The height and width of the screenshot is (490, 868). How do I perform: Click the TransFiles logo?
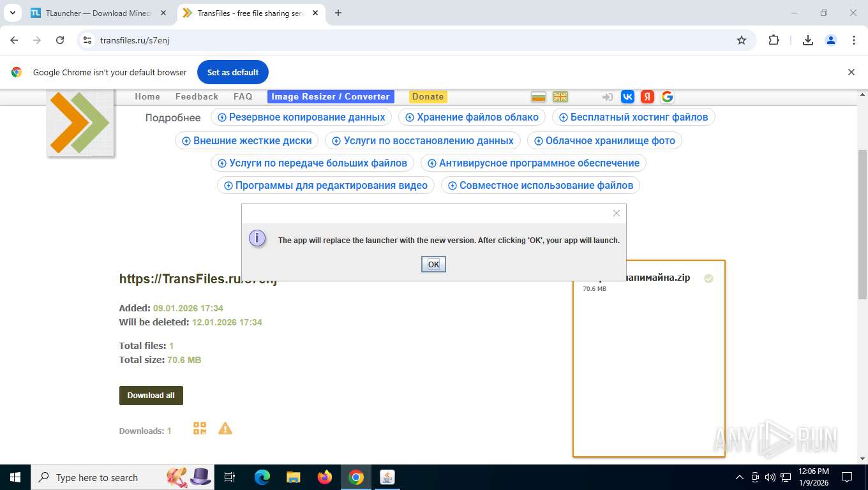point(80,123)
